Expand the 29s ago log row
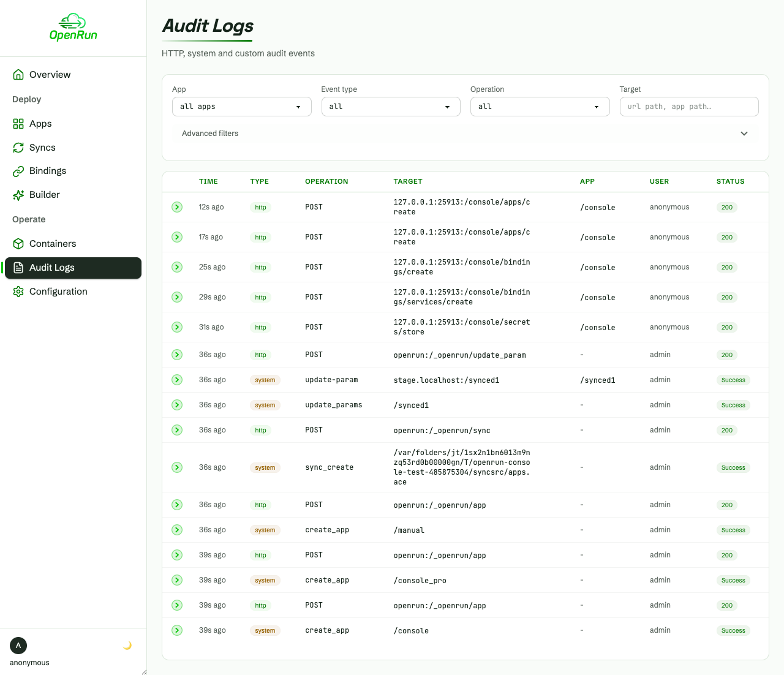The image size is (784, 675). click(177, 297)
